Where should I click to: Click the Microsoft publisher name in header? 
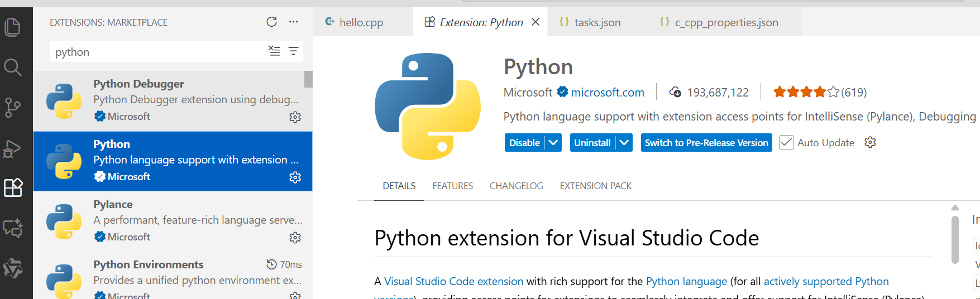click(528, 92)
